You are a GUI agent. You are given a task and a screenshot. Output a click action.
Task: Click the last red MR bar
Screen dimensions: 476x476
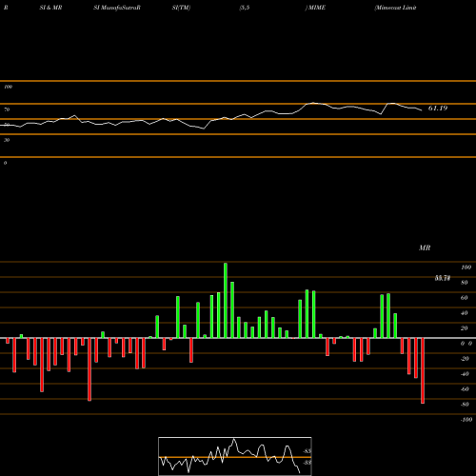423,370
